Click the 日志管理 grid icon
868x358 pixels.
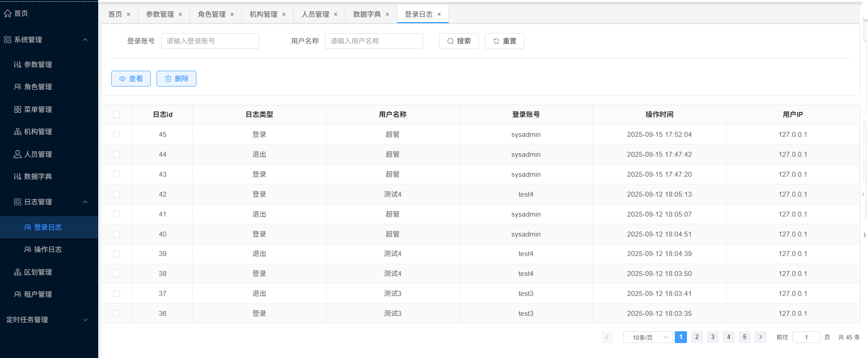click(x=18, y=202)
